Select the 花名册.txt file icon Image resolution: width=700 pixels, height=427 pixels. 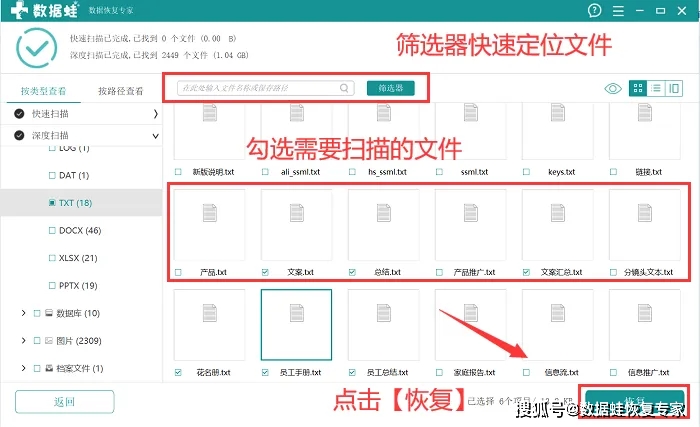pos(209,313)
